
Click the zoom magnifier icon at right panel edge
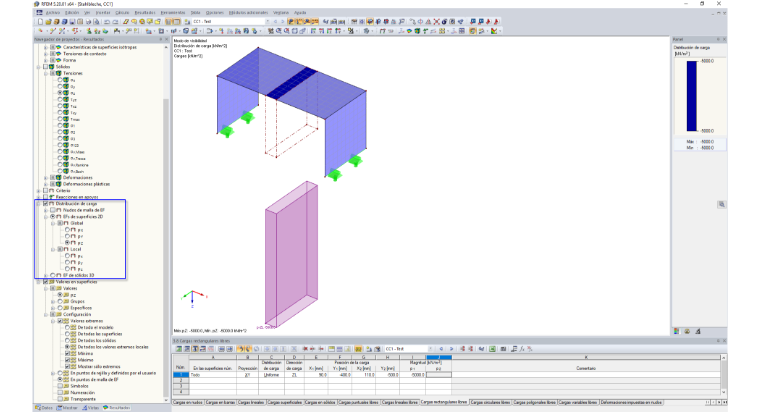point(721,205)
